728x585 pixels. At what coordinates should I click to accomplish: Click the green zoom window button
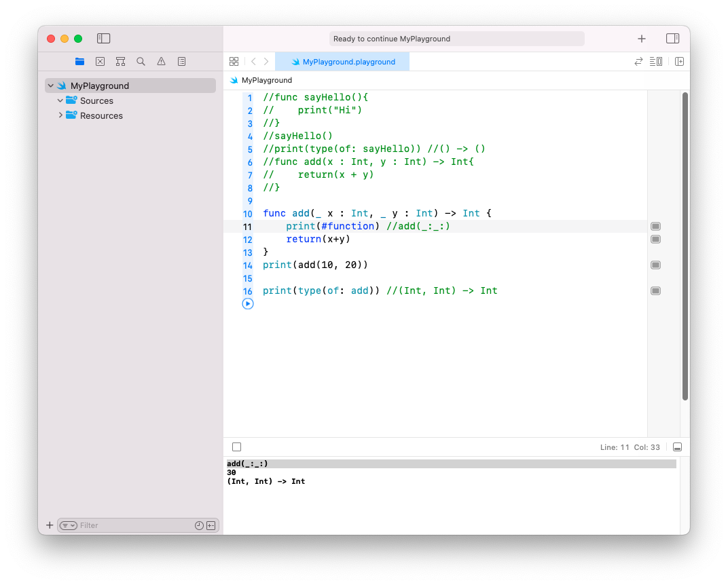tap(78, 39)
